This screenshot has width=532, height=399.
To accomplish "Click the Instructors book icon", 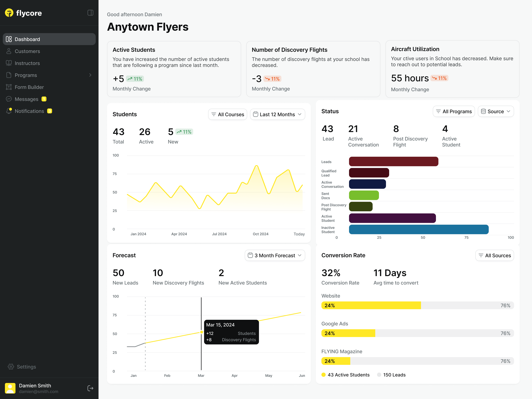I will point(9,63).
